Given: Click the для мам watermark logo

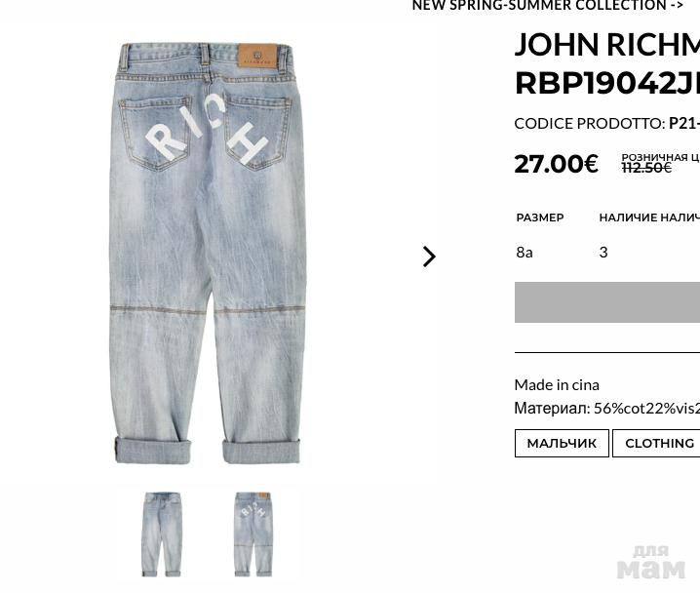Looking at the screenshot, I should tap(650, 562).
